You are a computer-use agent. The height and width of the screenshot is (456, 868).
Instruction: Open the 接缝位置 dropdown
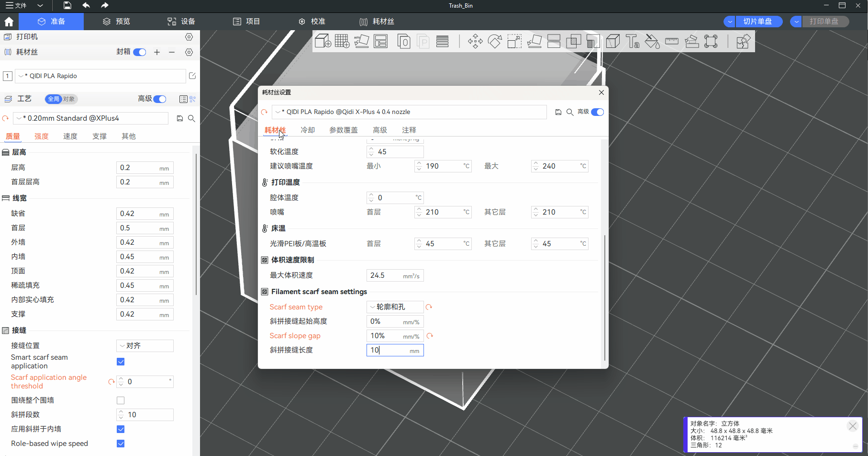[145, 346]
